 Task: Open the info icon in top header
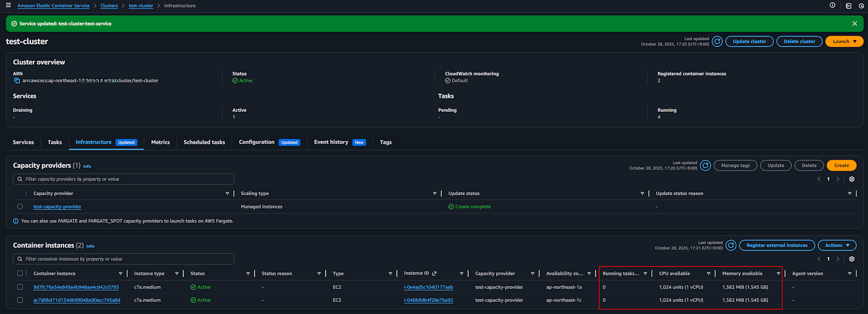coord(832,5)
